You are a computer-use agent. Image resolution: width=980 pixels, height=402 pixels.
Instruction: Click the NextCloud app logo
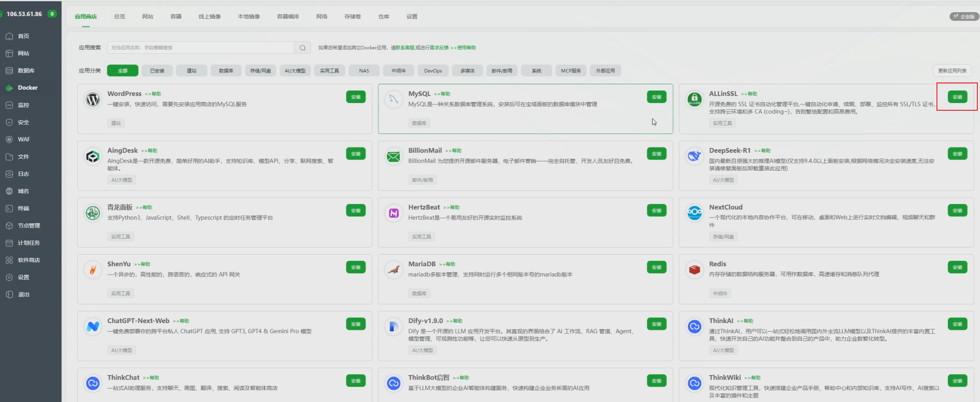[x=694, y=213]
